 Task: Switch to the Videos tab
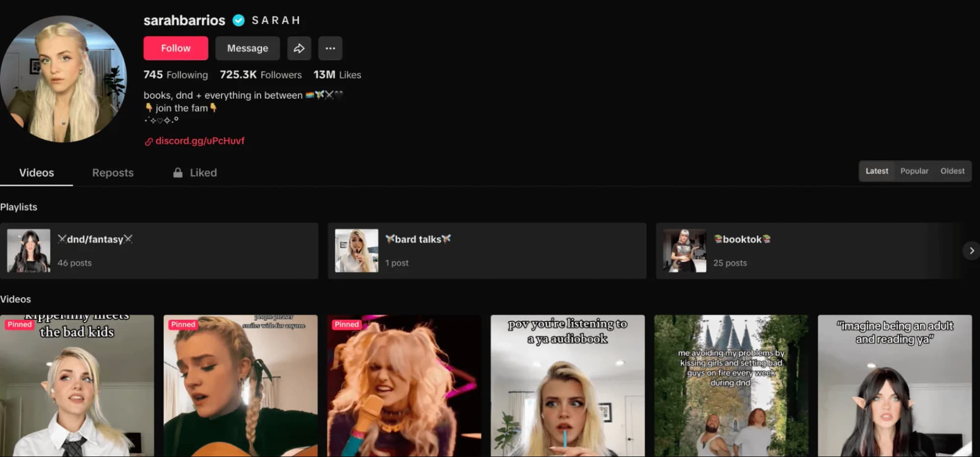[x=36, y=173]
